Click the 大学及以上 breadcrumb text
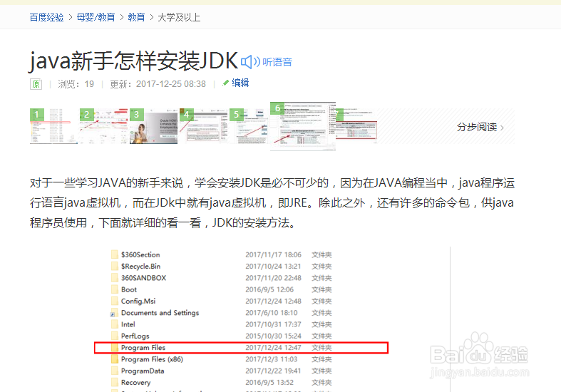This screenshot has width=561, height=392. [x=179, y=17]
